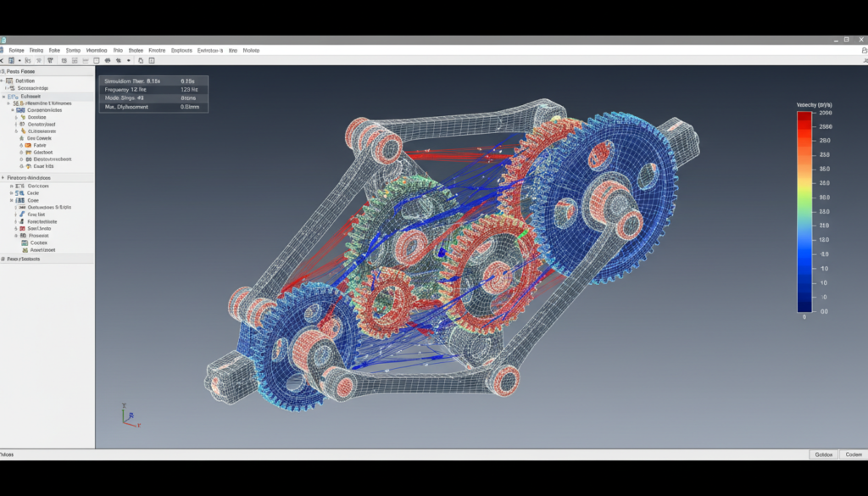Open the Moloto menu
This screenshot has width=868, height=496.
tap(251, 50)
